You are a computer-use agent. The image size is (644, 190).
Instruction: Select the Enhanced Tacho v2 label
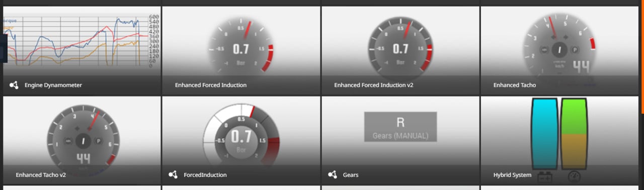41,175
